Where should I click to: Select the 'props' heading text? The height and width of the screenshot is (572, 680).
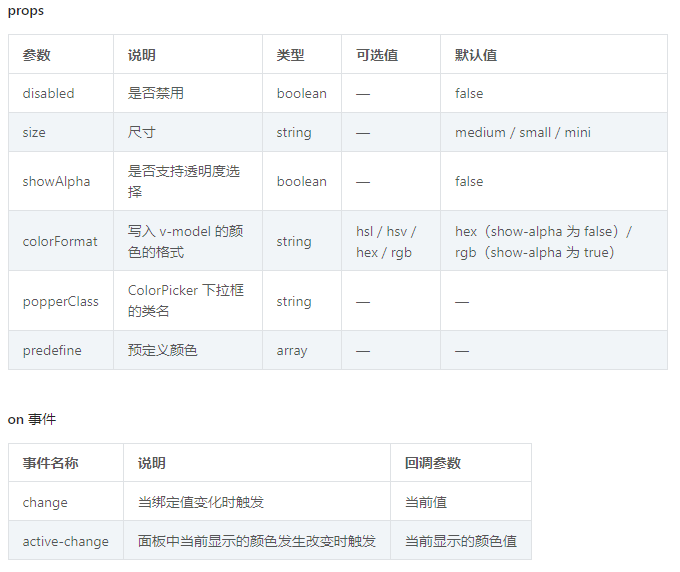pos(26,11)
